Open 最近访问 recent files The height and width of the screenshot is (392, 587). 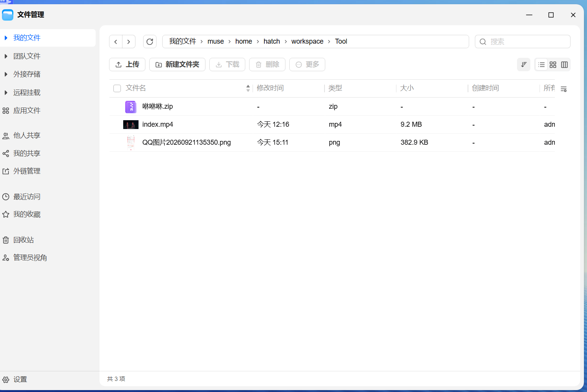point(27,197)
